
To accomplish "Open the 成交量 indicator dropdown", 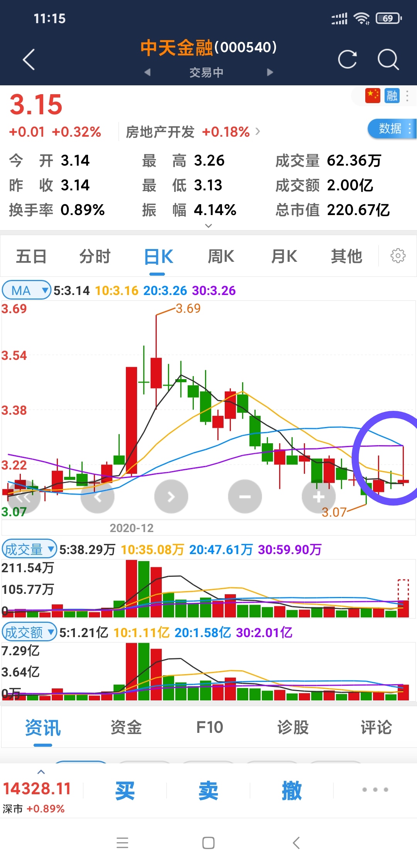I will click(29, 549).
